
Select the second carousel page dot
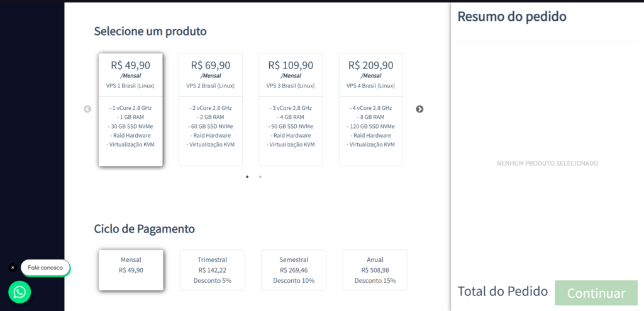point(260,177)
